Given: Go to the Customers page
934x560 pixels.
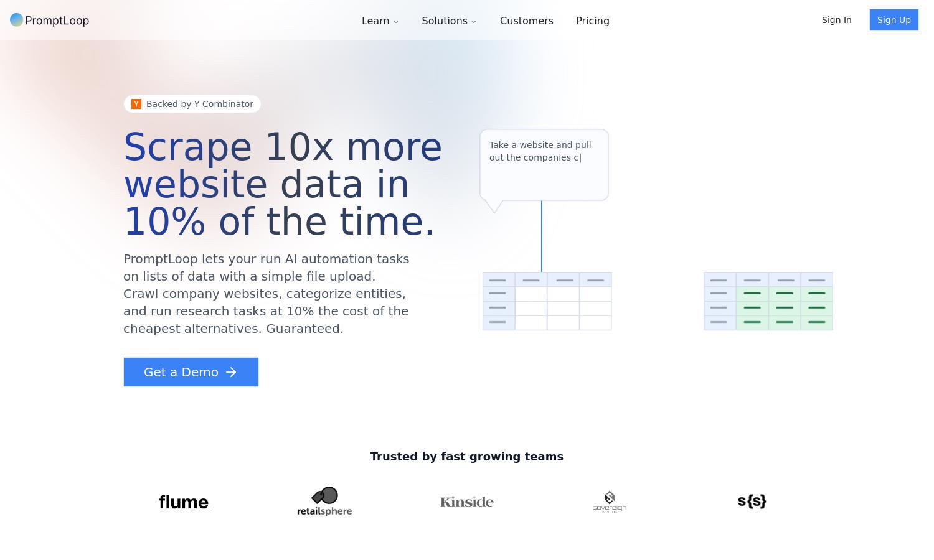Looking at the screenshot, I should click(x=527, y=21).
